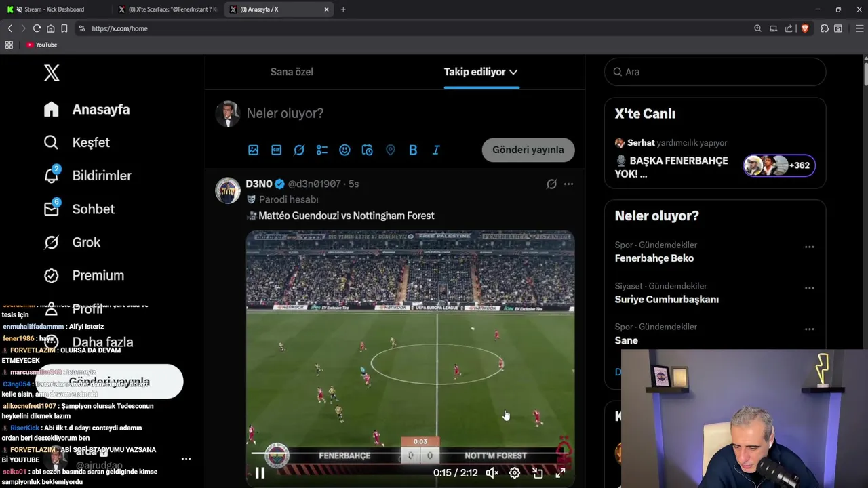Open a new browser tab
The image size is (868, 488).
click(343, 9)
